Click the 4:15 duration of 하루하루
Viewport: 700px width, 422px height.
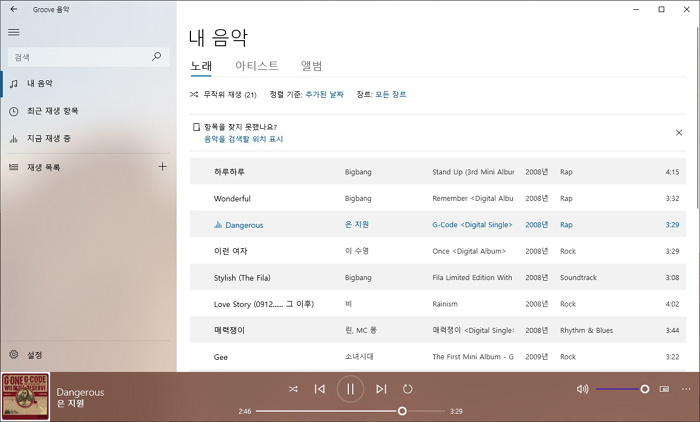pyautogui.click(x=672, y=172)
